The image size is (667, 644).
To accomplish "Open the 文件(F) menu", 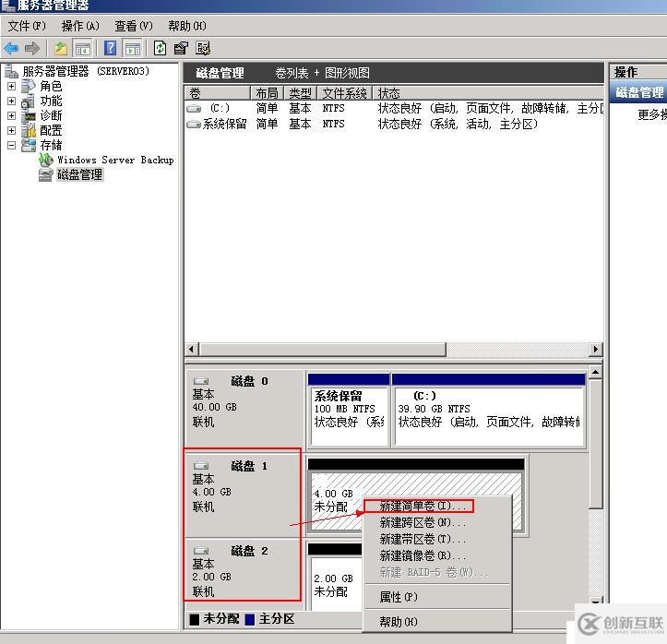I will coord(27,27).
